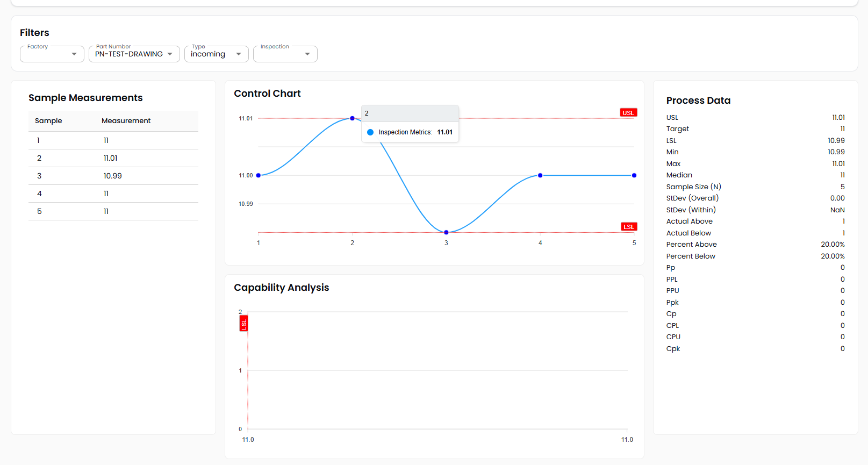
Task: Open the Factory filter dropdown
Action: click(52, 54)
